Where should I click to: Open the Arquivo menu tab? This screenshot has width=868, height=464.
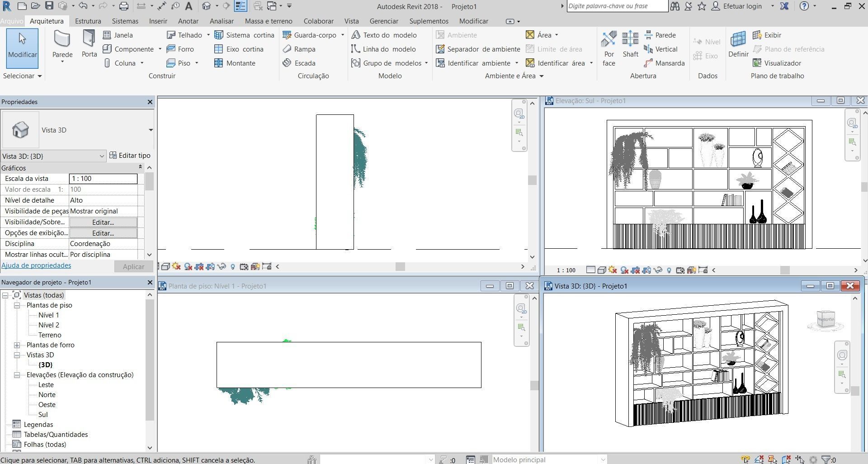pos(12,21)
